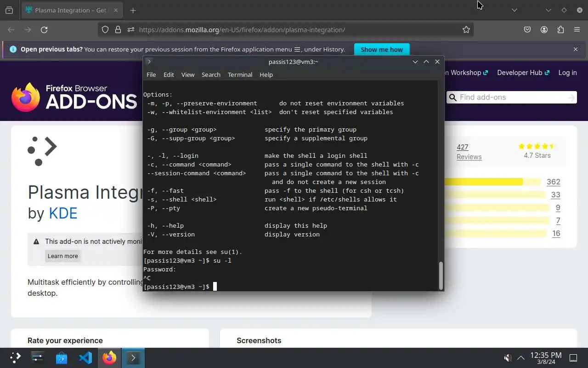The image size is (588, 368).
Task: Click the four-star rating bar
Action: coord(495,195)
